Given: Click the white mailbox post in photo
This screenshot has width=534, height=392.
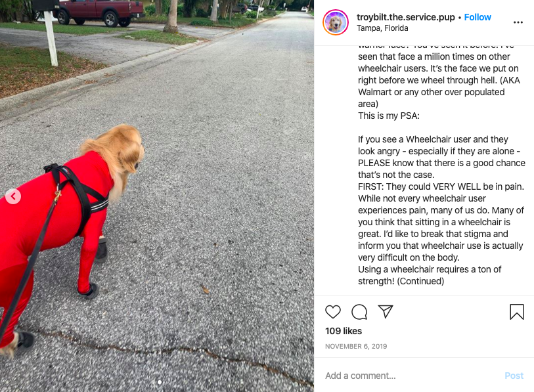Looking at the screenshot, I should coord(51,38).
